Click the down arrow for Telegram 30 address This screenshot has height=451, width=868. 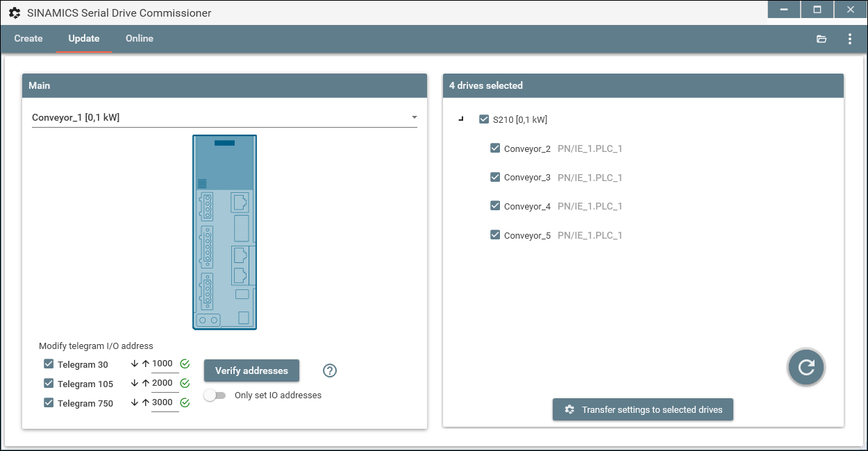click(x=135, y=364)
